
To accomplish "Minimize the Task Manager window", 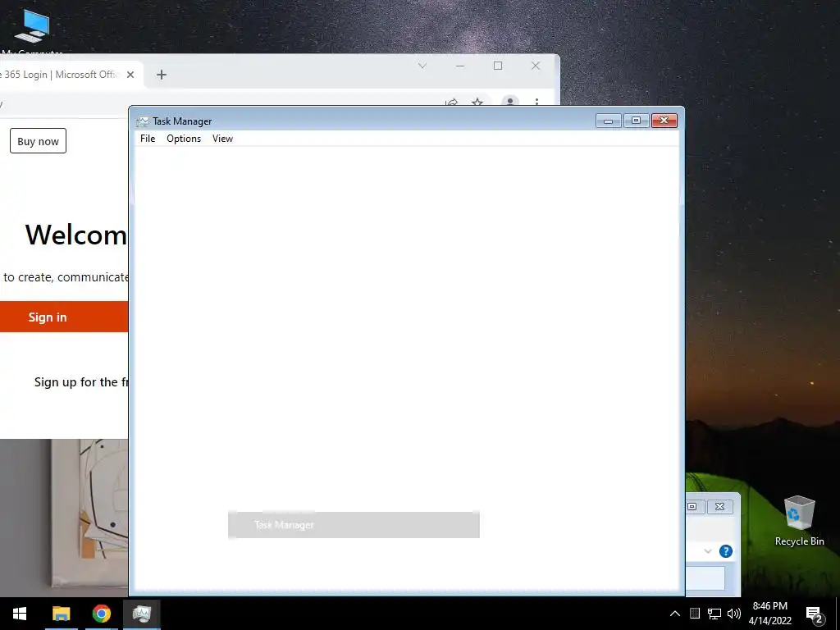I will tap(608, 121).
